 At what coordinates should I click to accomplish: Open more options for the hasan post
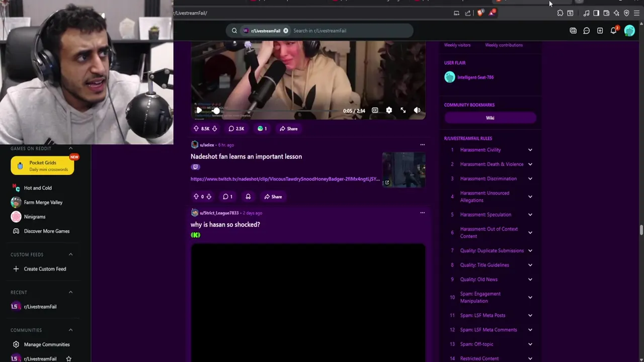[x=423, y=213]
